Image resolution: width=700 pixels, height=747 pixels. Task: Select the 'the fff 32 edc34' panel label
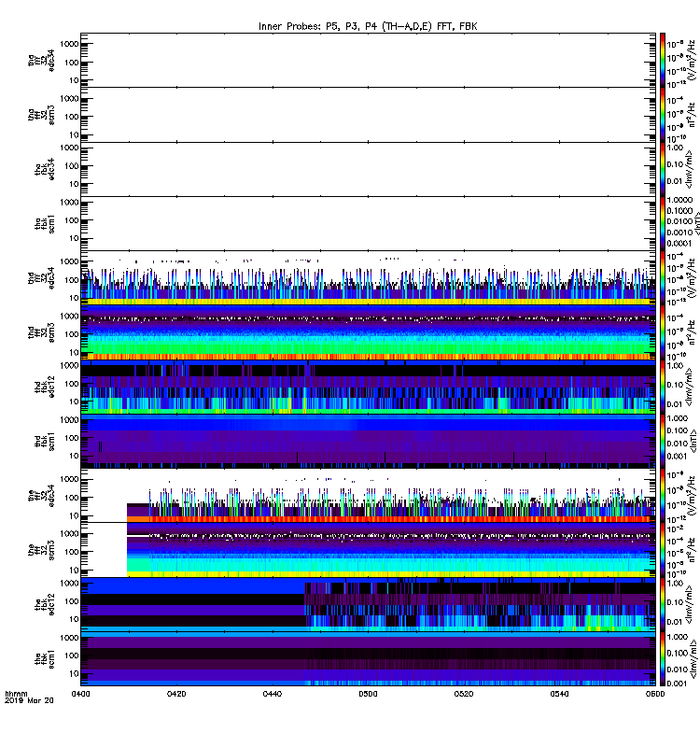(41, 496)
